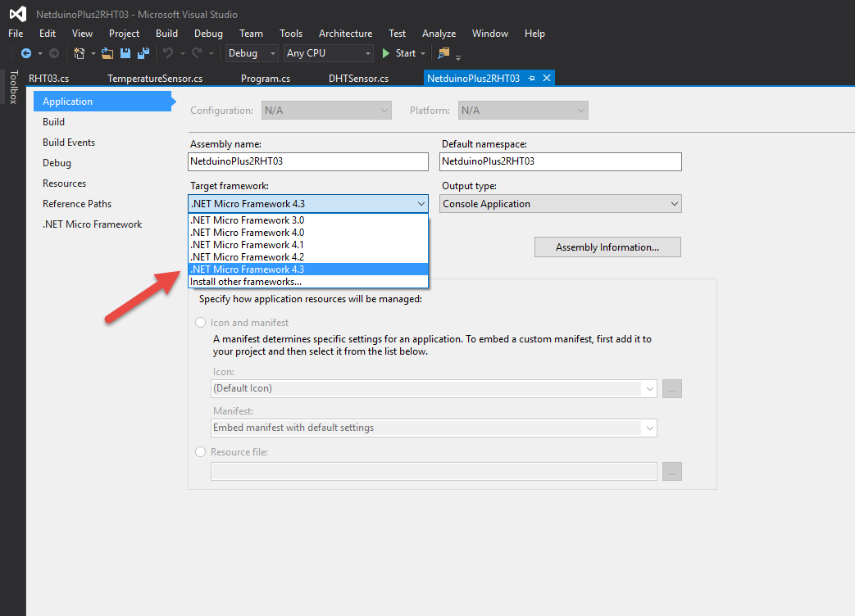
Task: Click Install other frameworks option
Action: coord(308,282)
